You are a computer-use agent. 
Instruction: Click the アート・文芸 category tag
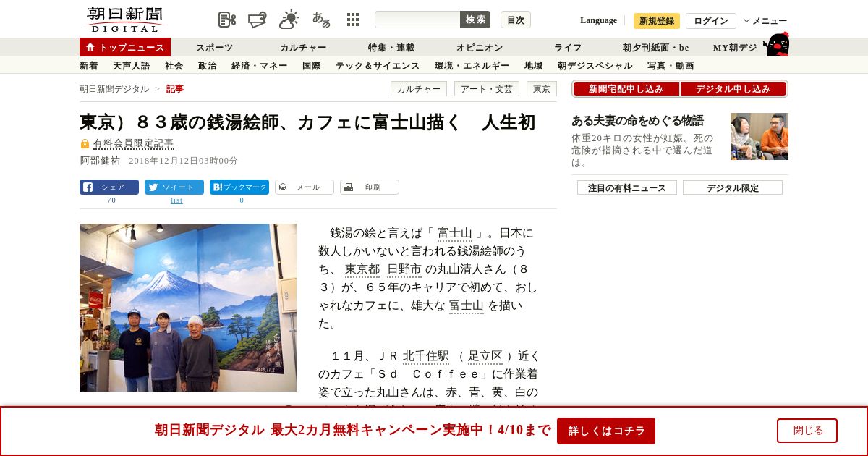coord(487,89)
